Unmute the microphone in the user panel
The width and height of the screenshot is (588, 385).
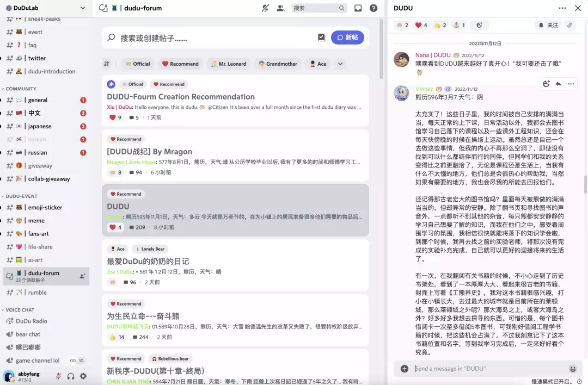click(x=58, y=376)
